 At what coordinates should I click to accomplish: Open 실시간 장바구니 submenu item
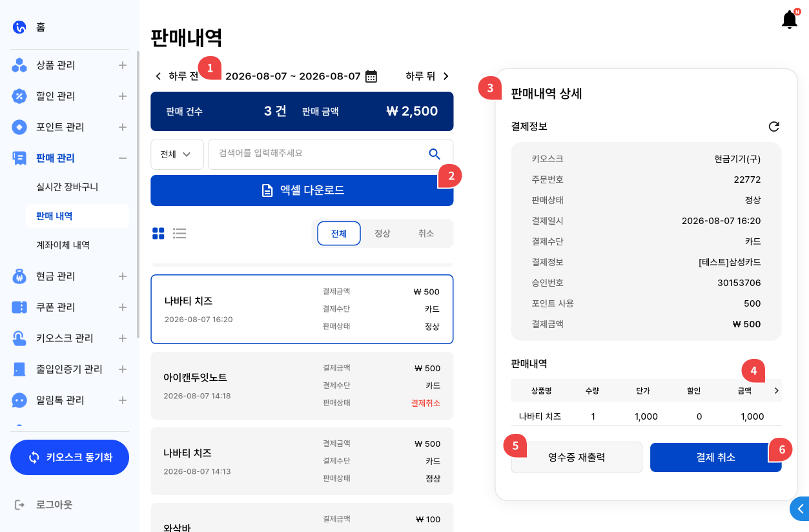click(x=67, y=187)
